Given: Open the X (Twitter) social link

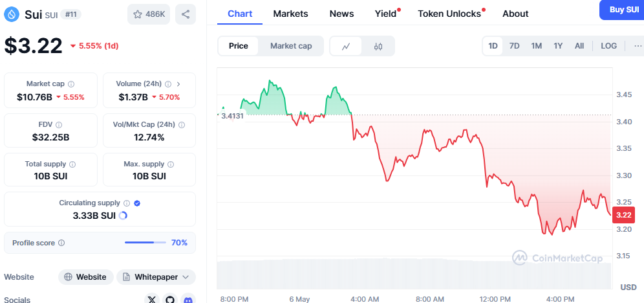Looking at the screenshot, I should [151, 299].
